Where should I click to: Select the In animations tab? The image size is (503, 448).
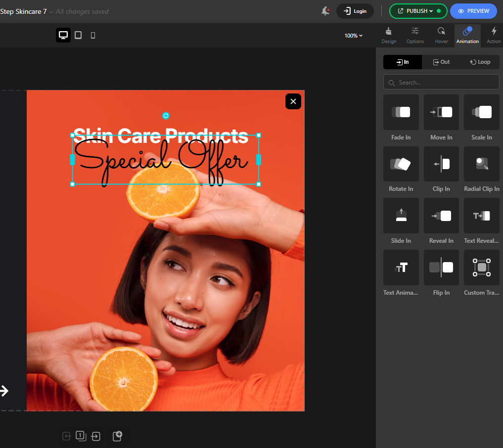(x=403, y=62)
